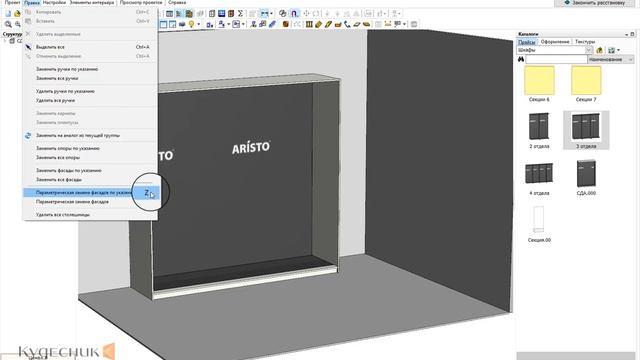
Task: Open the Просмотр проектов menu
Action: 141,2
